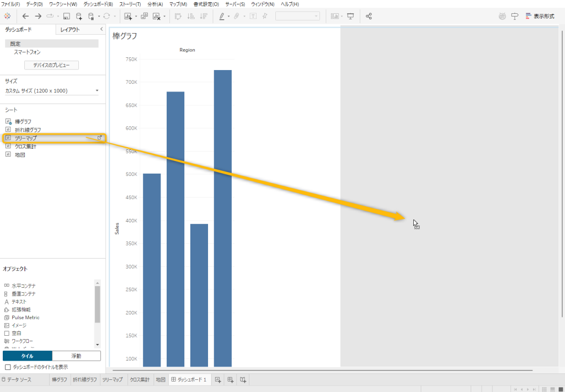Click the share icon in the toolbar
565x392 pixels.
click(369, 16)
